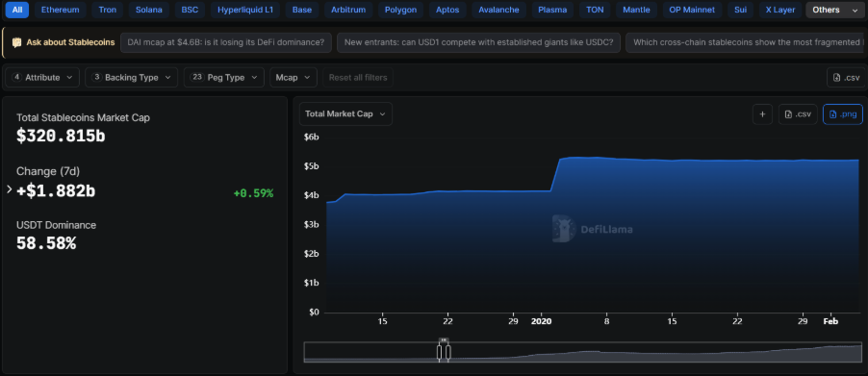
Task: Open the Mcap filter dropdown
Action: click(x=294, y=77)
